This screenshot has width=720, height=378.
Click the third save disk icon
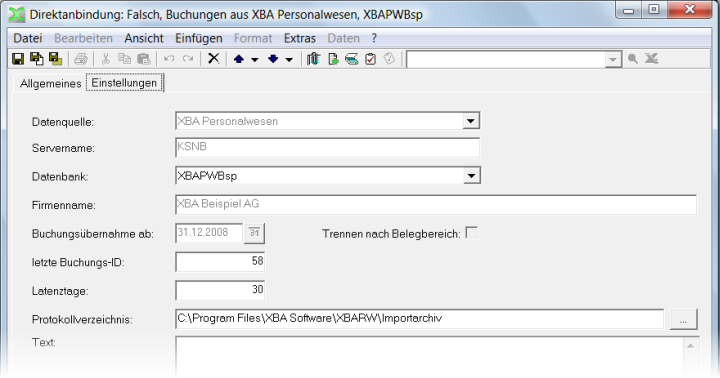point(56,59)
